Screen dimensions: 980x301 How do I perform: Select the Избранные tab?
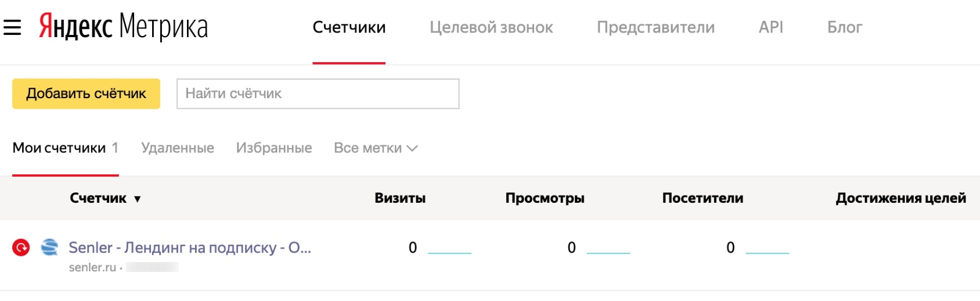[274, 148]
